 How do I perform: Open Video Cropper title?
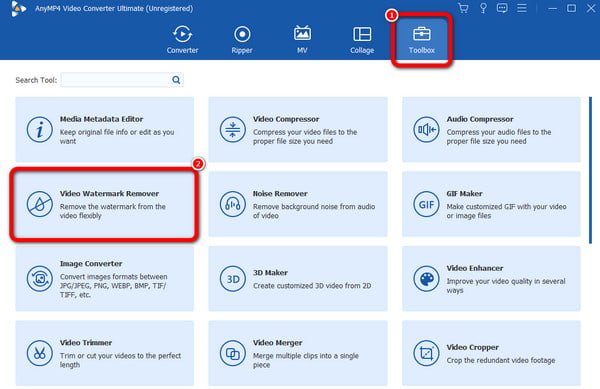pos(473,347)
